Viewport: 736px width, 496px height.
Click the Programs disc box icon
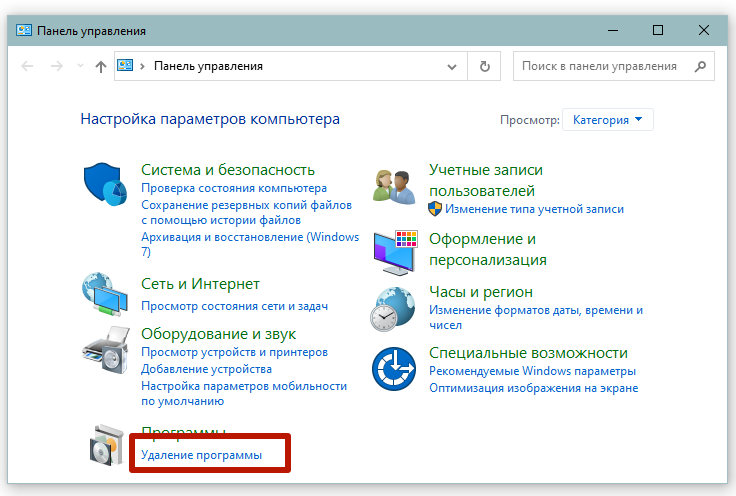click(107, 445)
